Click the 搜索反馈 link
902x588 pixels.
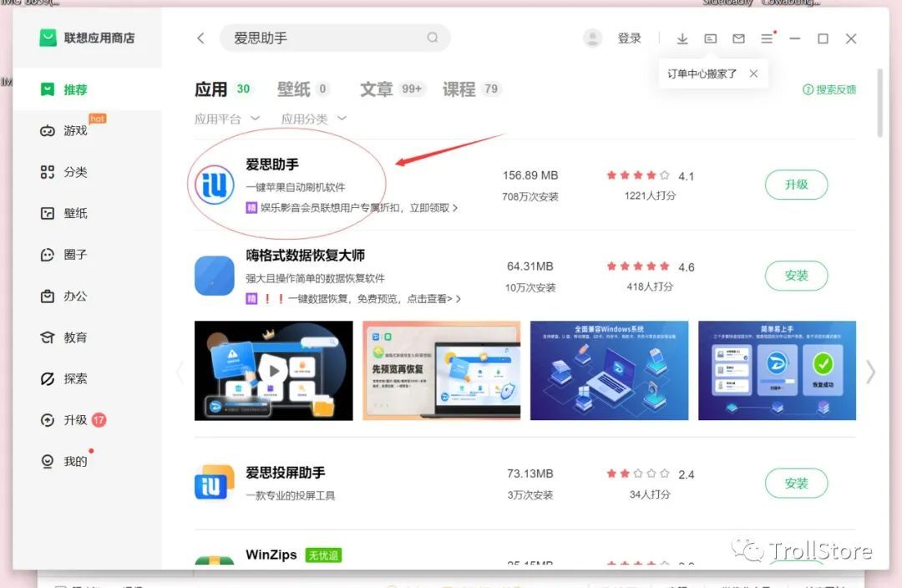click(x=829, y=89)
